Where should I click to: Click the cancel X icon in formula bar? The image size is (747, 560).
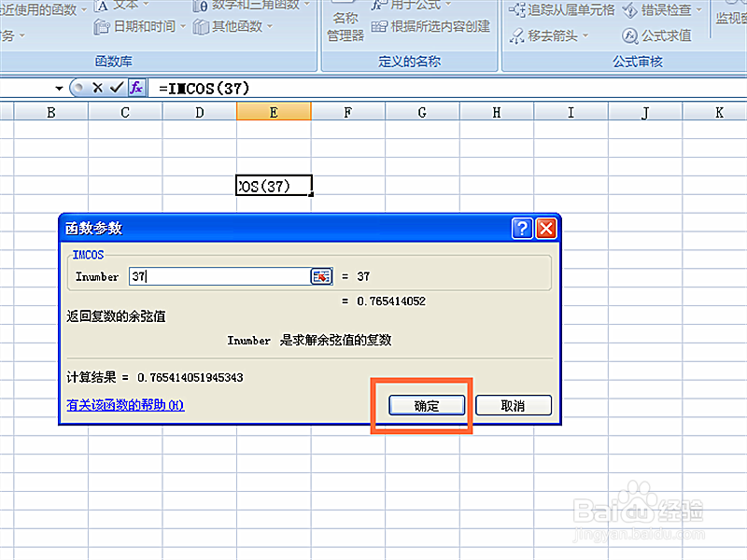pyautogui.click(x=98, y=88)
